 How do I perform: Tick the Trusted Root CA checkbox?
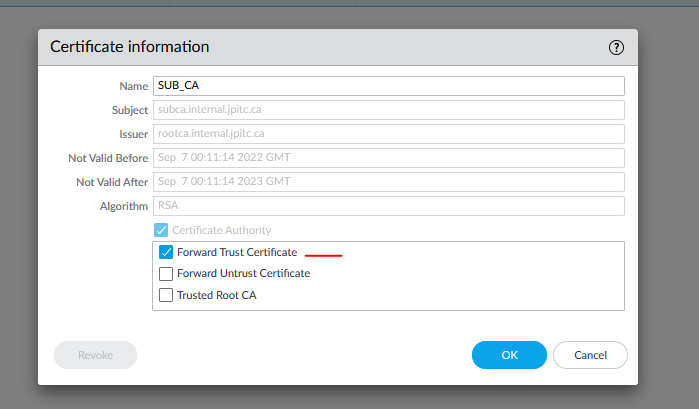pyautogui.click(x=166, y=296)
